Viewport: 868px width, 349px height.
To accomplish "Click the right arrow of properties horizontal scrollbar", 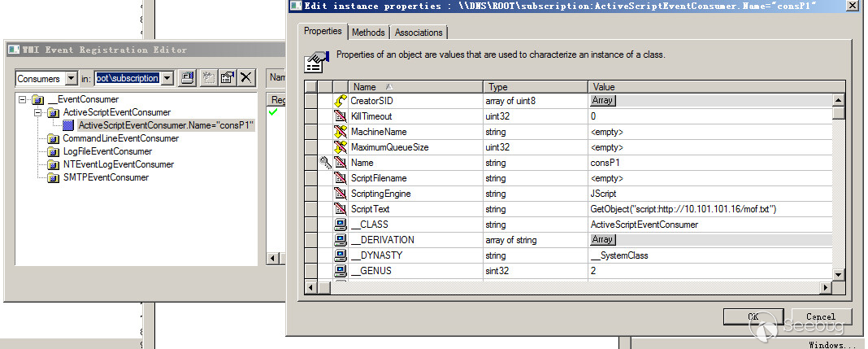I will point(827,287).
